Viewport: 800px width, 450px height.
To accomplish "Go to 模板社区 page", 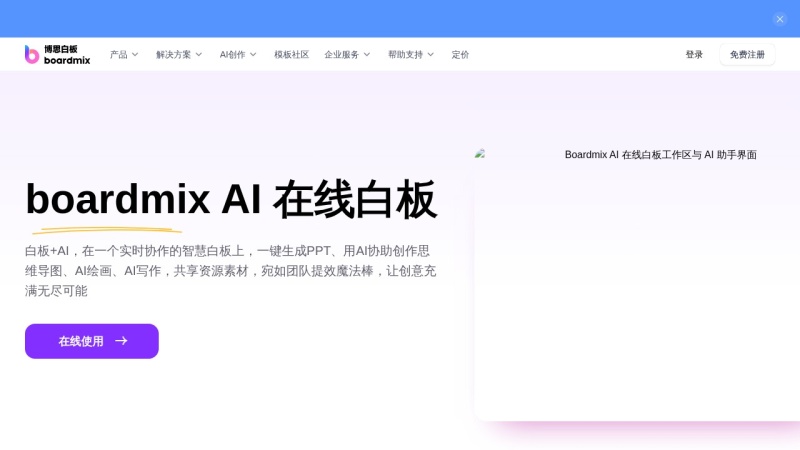I will [291, 55].
